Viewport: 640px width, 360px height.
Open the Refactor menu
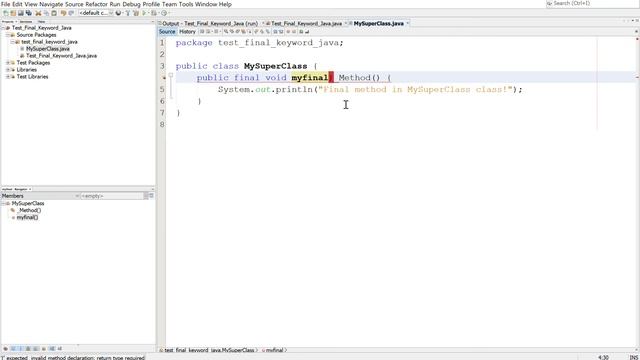(x=96, y=4)
